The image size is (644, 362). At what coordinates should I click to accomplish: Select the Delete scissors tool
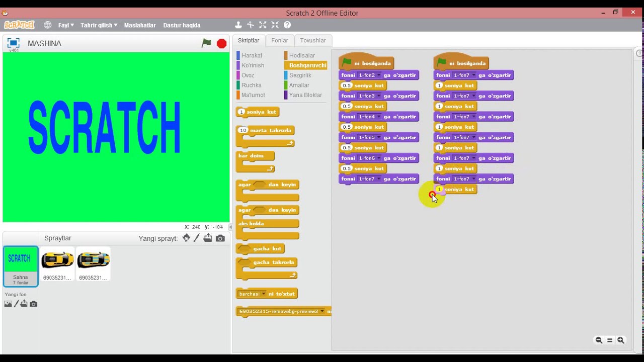tap(251, 25)
